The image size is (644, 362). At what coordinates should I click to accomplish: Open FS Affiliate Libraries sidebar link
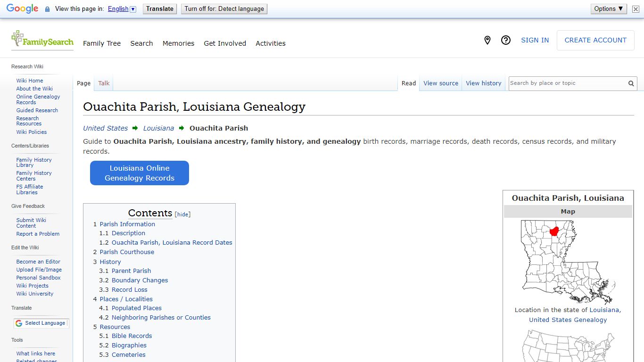point(30,189)
